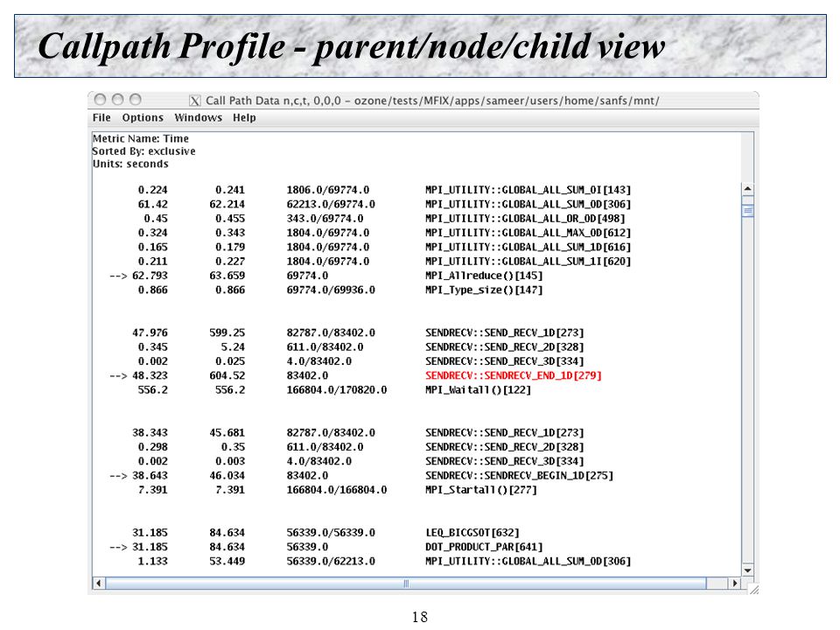This screenshot has height=630, width=840.
Task: Click MPI_UTILITY::GLOBAL_ALL_SUM_1I[620] entry
Action: (528, 262)
